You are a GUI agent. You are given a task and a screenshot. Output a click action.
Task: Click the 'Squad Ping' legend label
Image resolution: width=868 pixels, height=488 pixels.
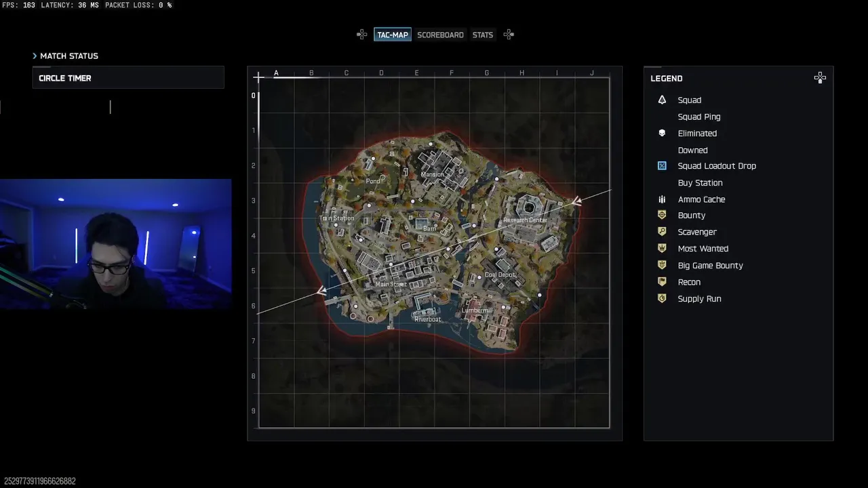pyautogui.click(x=699, y=117)
